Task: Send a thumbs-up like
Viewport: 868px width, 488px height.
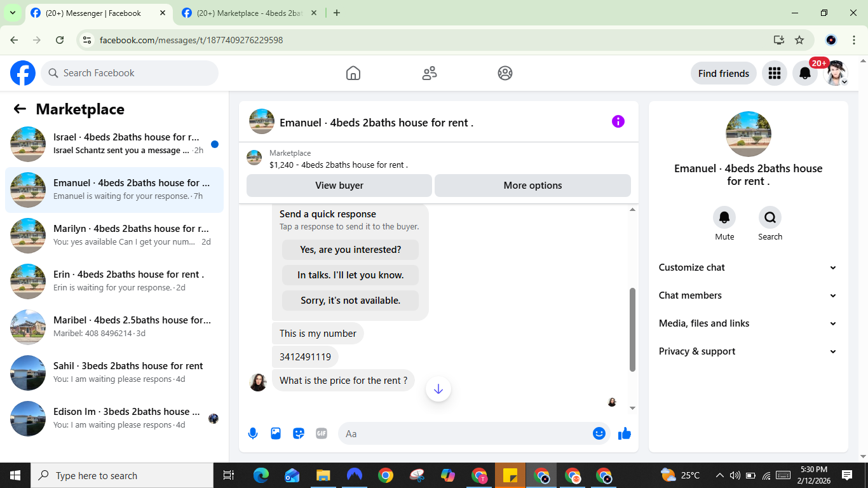Action: click(625, 433)
